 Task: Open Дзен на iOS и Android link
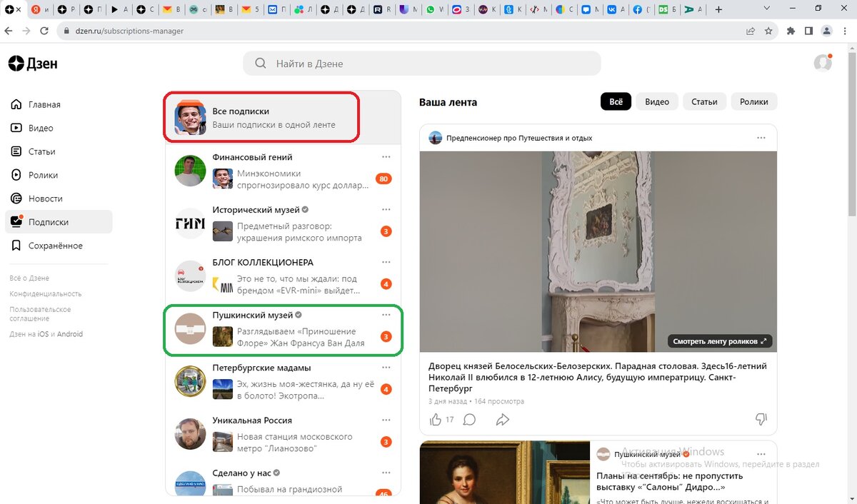click(x=46, y=334)
